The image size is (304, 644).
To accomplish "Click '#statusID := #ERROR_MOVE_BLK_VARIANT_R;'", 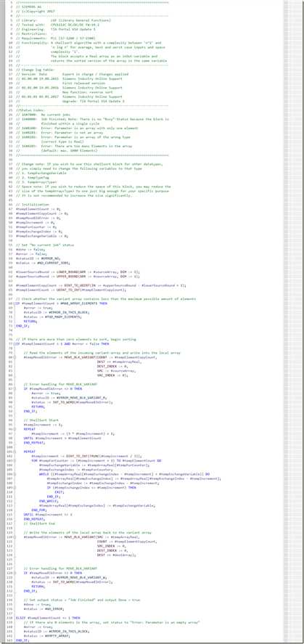I will coord(68,398).
